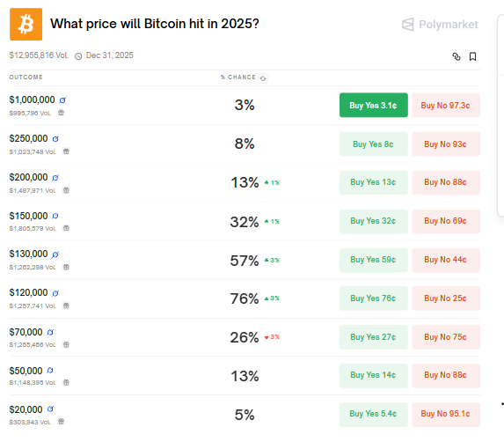Bookmark this Bitcoin market

coord(472,56)
